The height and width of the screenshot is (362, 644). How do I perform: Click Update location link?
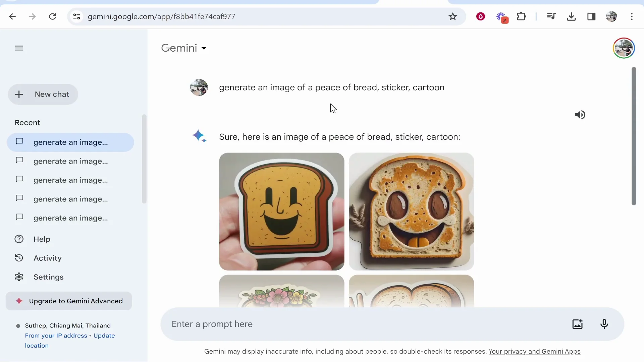point(104,336)
